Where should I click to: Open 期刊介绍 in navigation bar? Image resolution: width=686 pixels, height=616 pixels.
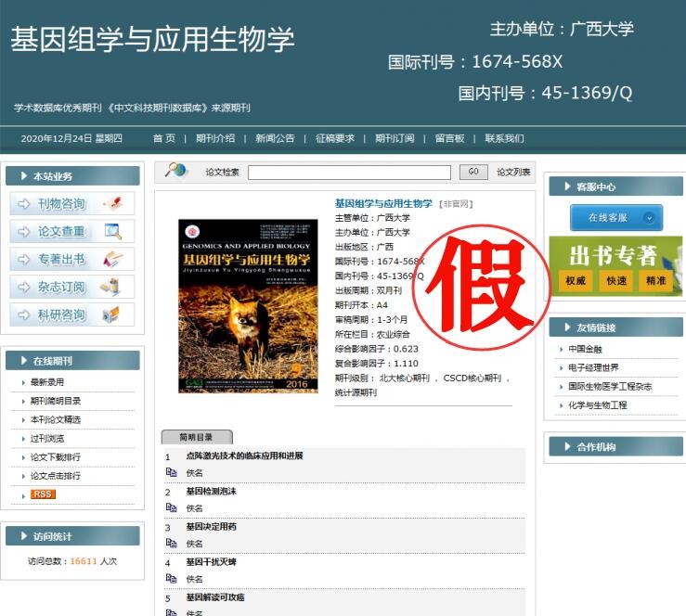(x=215, y=138)
